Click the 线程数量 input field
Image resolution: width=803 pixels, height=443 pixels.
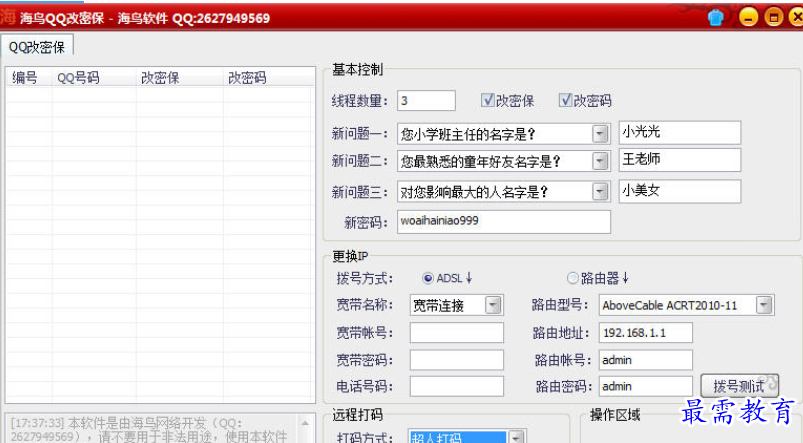coord(426,100)
